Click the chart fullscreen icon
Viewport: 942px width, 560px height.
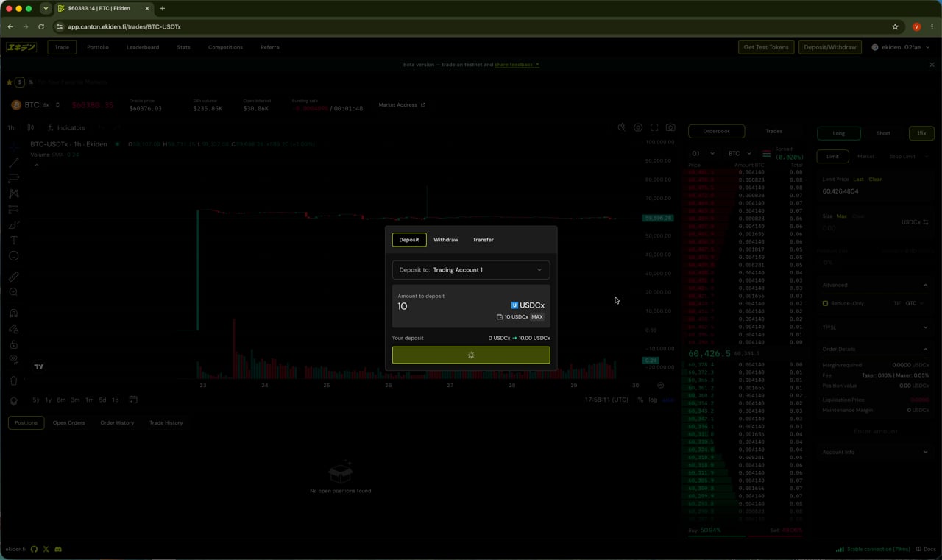[x=654, y=127]
